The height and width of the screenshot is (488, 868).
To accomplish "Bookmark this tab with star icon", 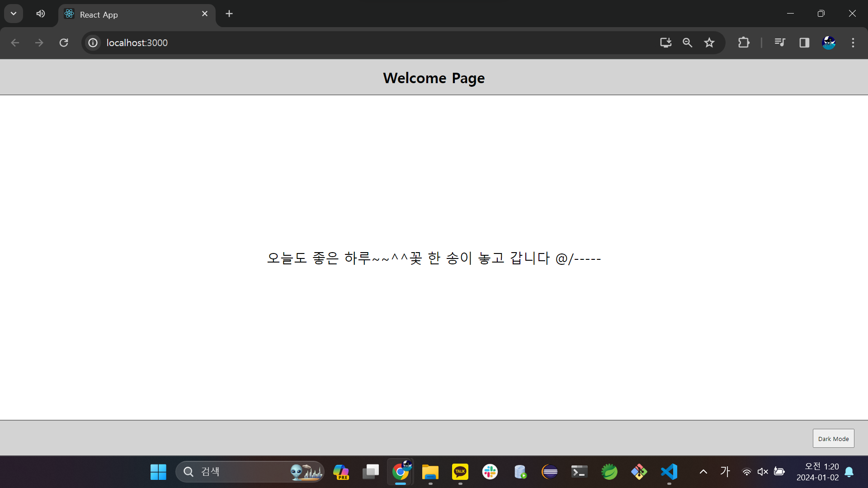I will 709,42.
